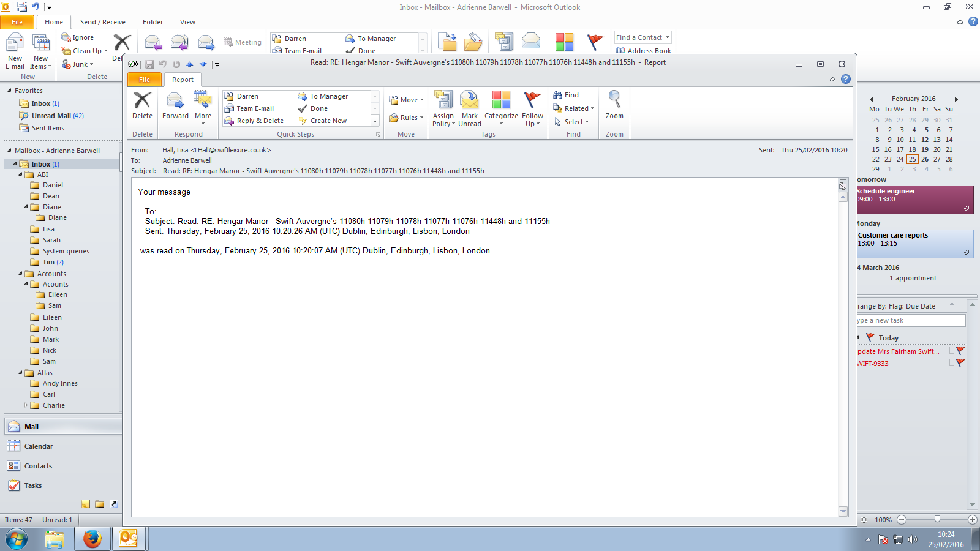Run the Done quick step in report window
The width and height of the screenshot is (980, 551).
click(x=313, y=108)
